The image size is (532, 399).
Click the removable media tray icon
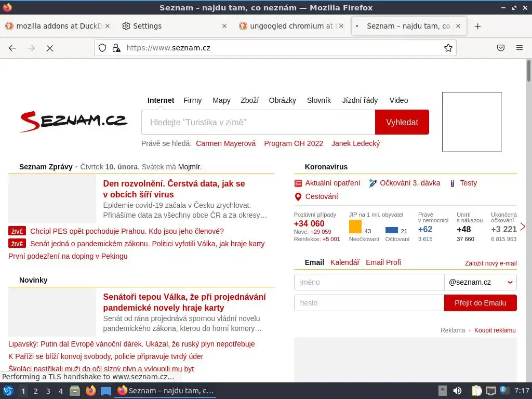[x=443, y=391]
